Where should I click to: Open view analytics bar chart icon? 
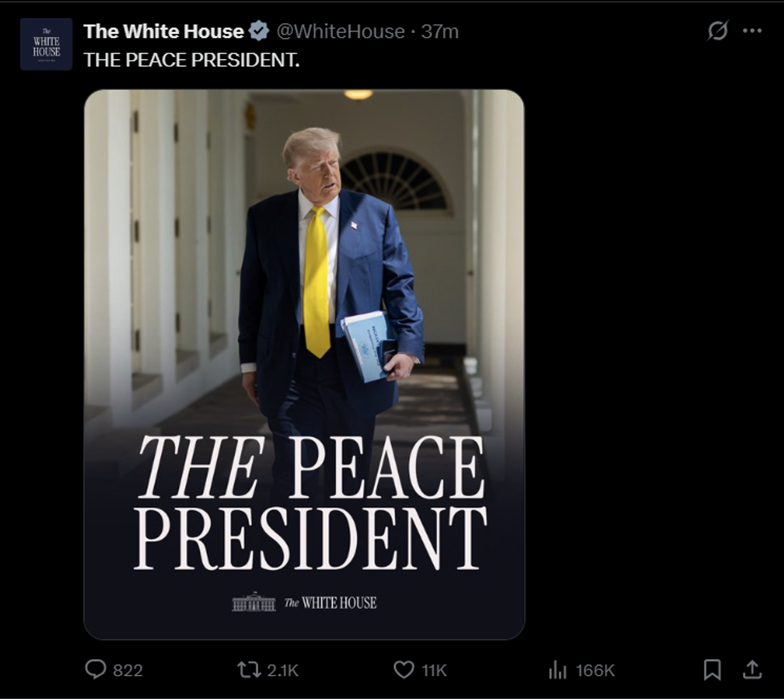(558, 670)
